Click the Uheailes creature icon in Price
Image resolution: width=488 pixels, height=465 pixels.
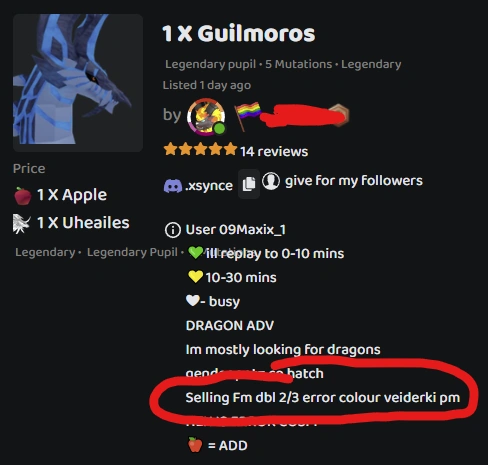[x=21, y=224]
